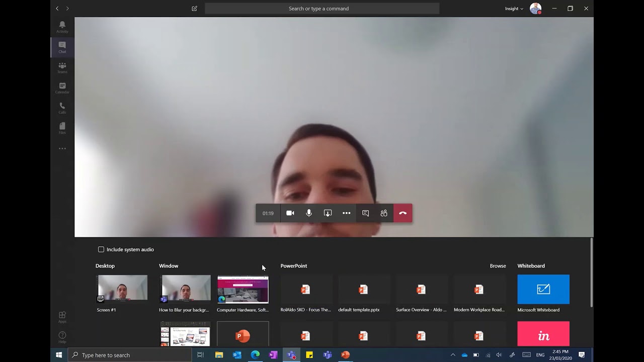This screenshot has height=362, width=644.
Task: Show the meeting conversation panel
Action: 366,213
